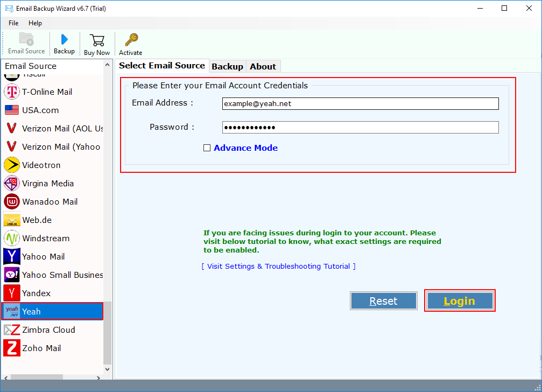Select the Yahoo Mail blue Y icon

point(12,256)
